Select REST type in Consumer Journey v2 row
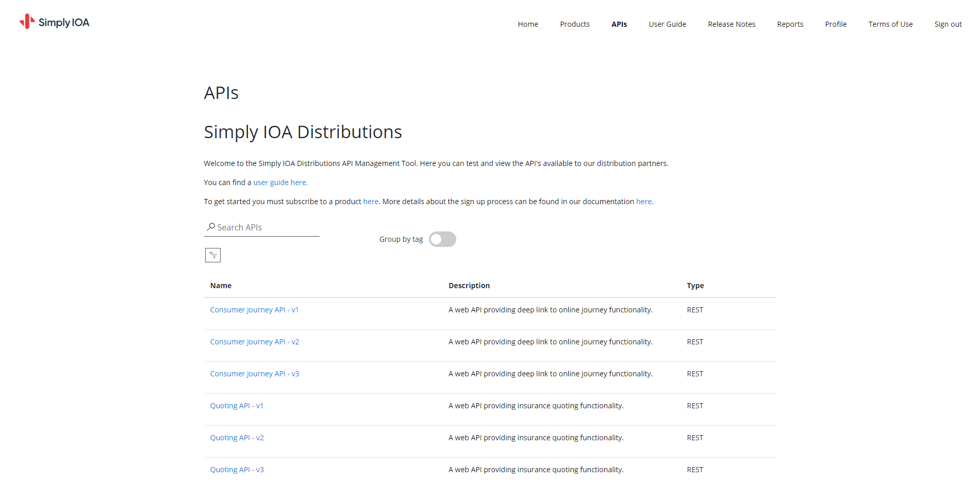This screenshot has width=980, height=482. coord(695,342)
